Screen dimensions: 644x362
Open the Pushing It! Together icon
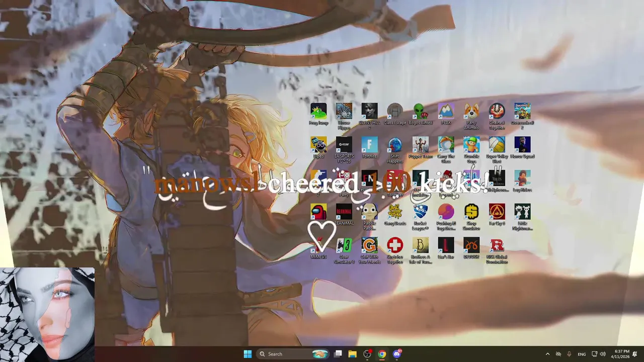coord(446,217)
